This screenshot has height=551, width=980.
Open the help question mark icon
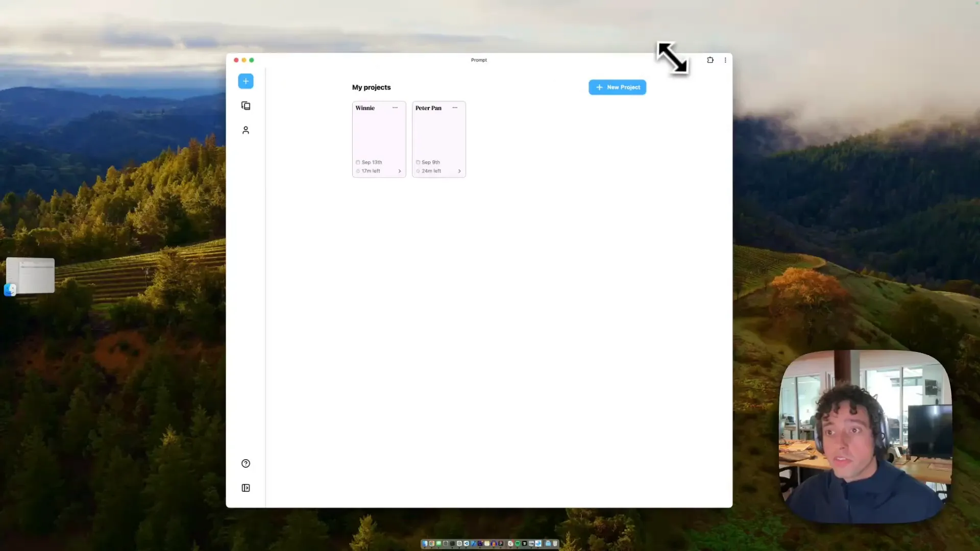pyautogui.click(x=246, y=463)
